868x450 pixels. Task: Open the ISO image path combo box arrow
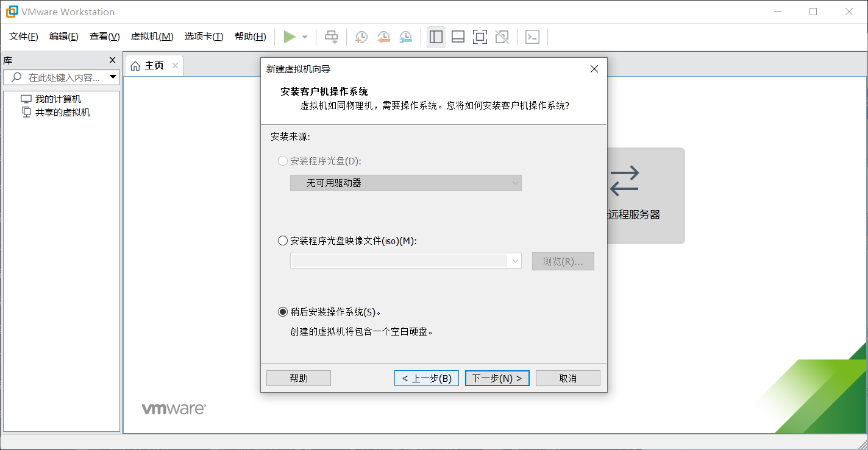click(x=516, y=261)
